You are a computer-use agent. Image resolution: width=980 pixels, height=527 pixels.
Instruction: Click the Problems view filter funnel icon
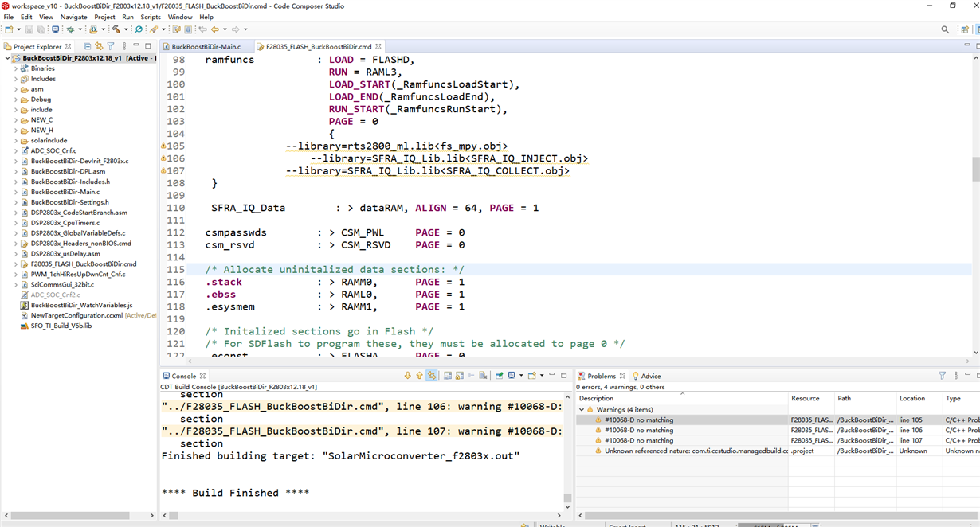click(942, 376)
